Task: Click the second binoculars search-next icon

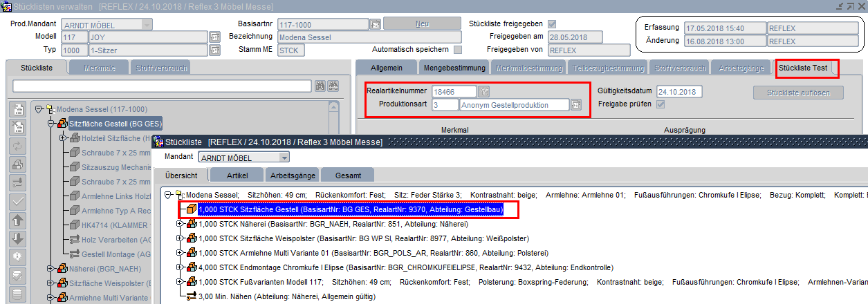Action: [333, 86]
